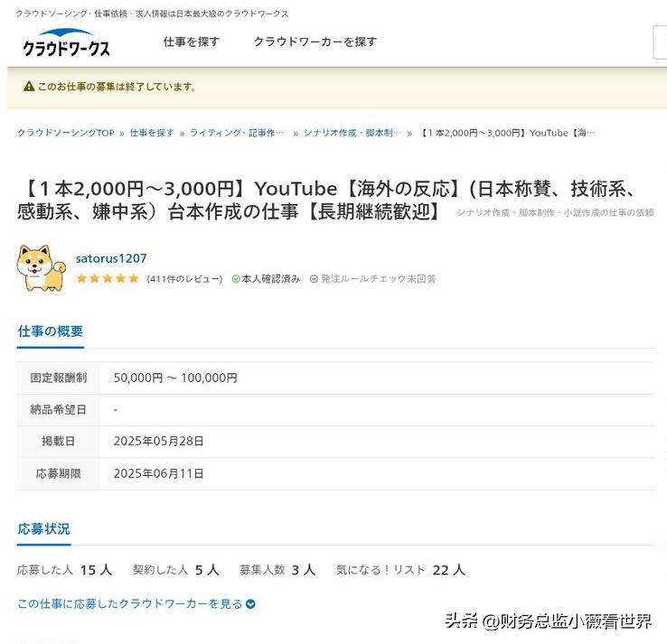Click the blue chevron circle icon after クラウドワーカーを見る
The image size is (667, 644).
(250, 603)
